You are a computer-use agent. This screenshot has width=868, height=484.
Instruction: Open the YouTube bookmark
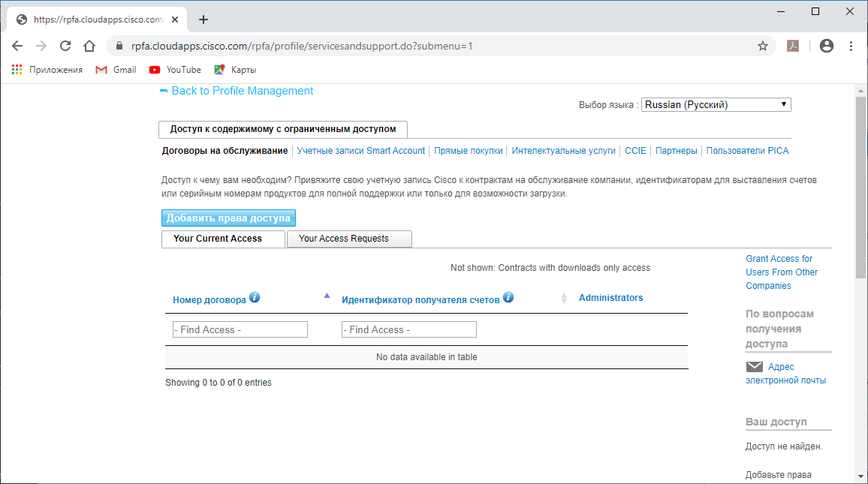175,70
